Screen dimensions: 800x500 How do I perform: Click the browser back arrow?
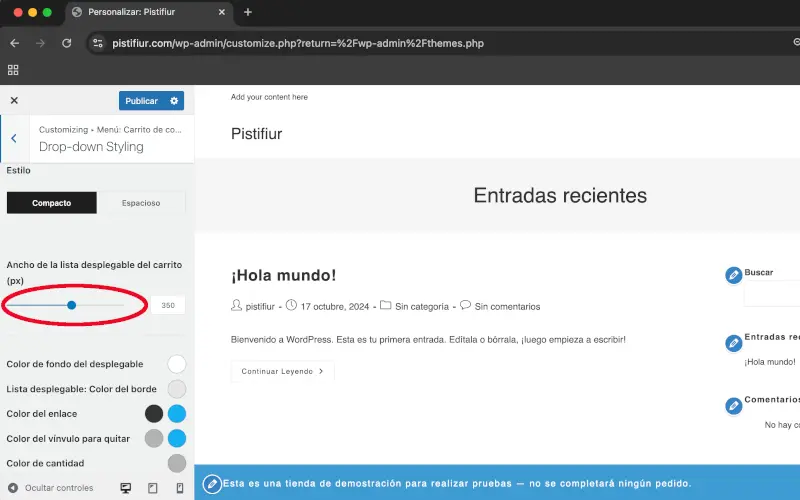point(15,43)
